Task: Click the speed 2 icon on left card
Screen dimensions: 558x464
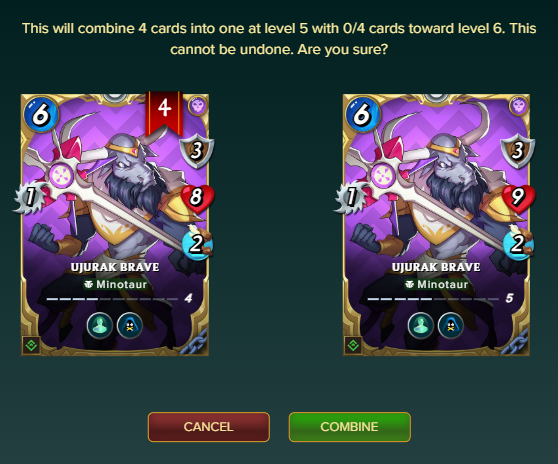Action: point(197,243)
